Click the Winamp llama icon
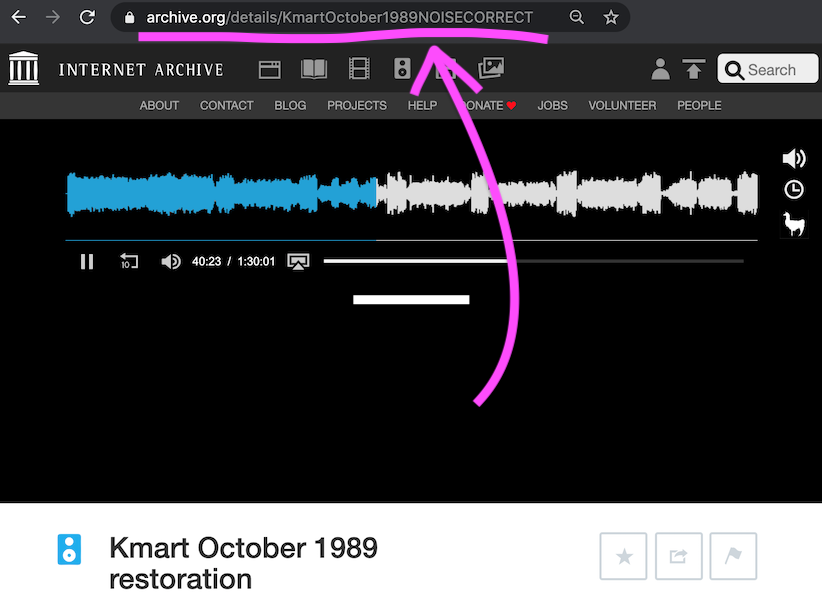This screenshot has width=822, height=600. [x=794, y=224]
